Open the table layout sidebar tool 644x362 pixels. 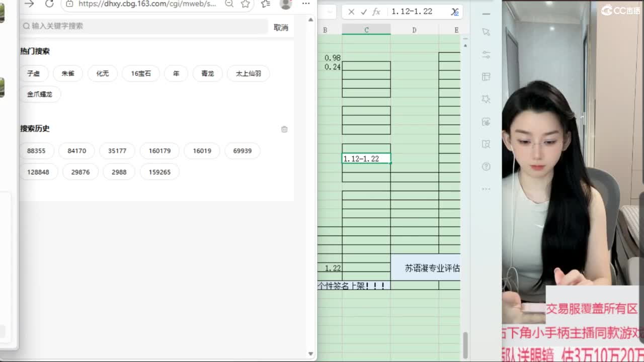[x=486, y=76]
